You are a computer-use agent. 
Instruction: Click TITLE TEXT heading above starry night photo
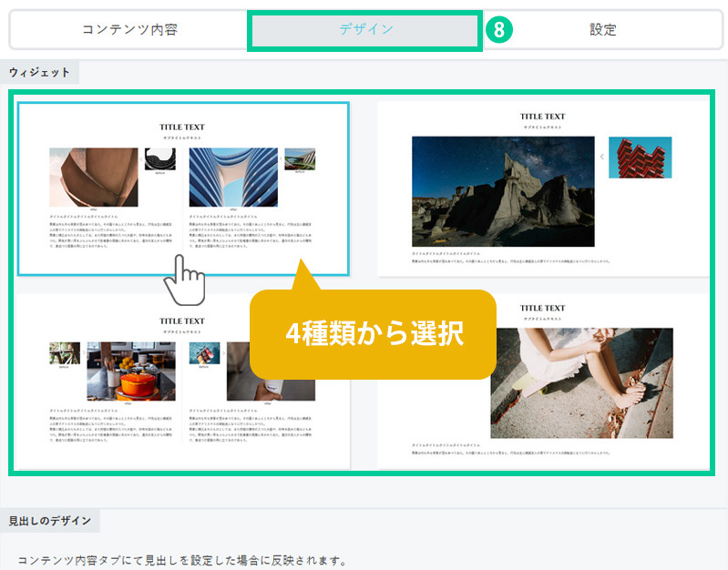(543, 117)
